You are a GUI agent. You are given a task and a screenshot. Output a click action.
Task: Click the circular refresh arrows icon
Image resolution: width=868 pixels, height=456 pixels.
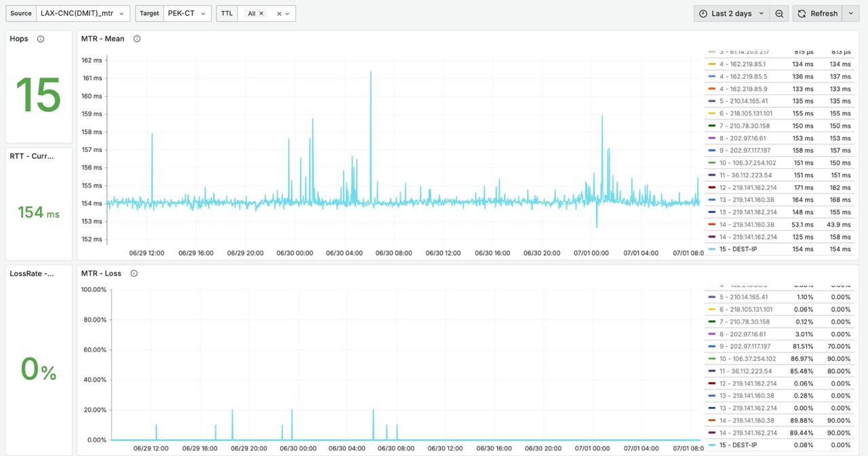coord(802,14)
